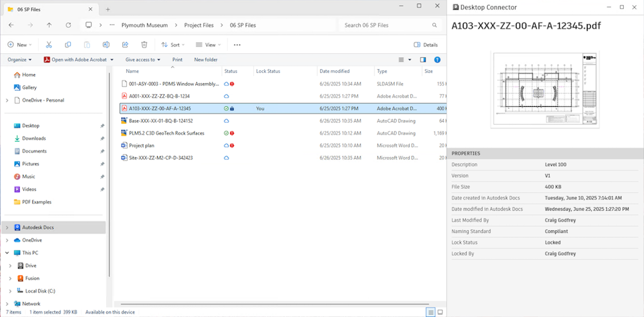Click the PROPERTIES section header in Desktop Connector
Viewport: 644px width, 317px height.
click(545, 154)
